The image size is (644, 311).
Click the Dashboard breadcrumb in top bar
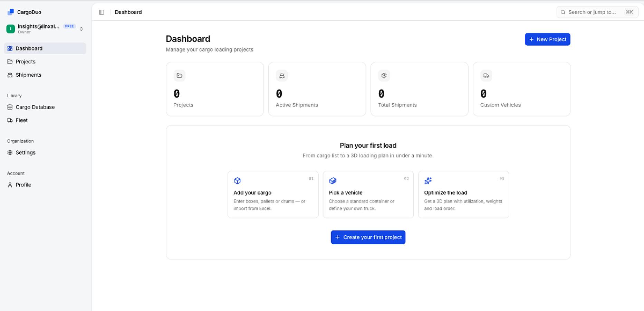(128, 12)
